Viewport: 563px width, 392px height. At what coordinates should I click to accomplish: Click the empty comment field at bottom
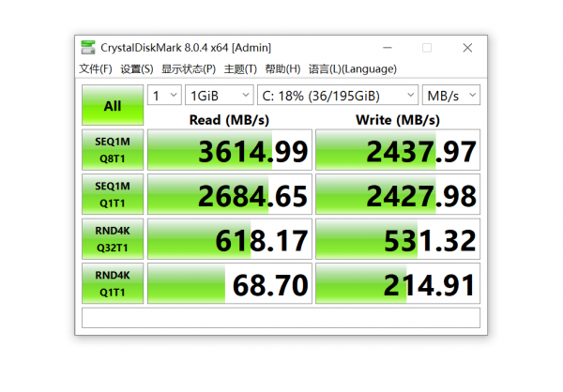pos(281,318)
